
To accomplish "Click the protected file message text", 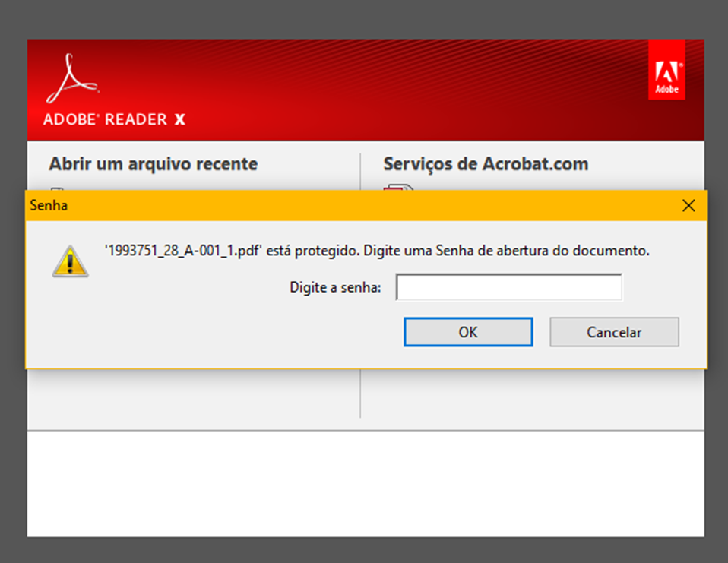I will coord(377,251).
